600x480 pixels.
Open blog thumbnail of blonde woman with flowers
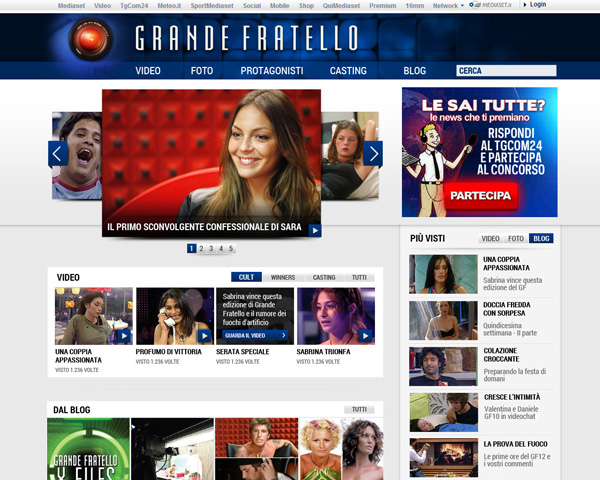[320, 449]
